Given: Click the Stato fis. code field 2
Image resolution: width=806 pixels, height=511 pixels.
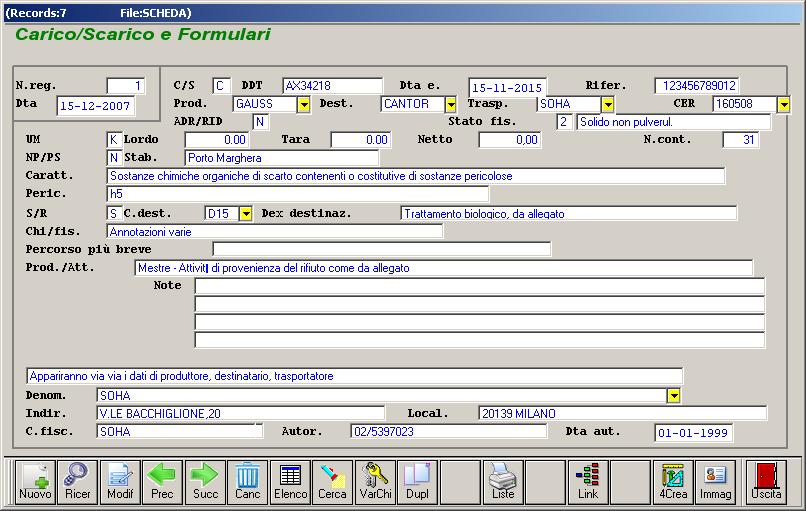Looking at the screenshot, I should coord(564,122).
